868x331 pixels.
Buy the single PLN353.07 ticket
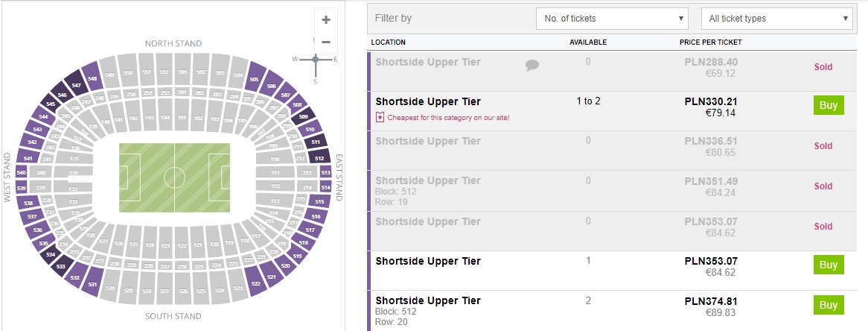(829, 265)
